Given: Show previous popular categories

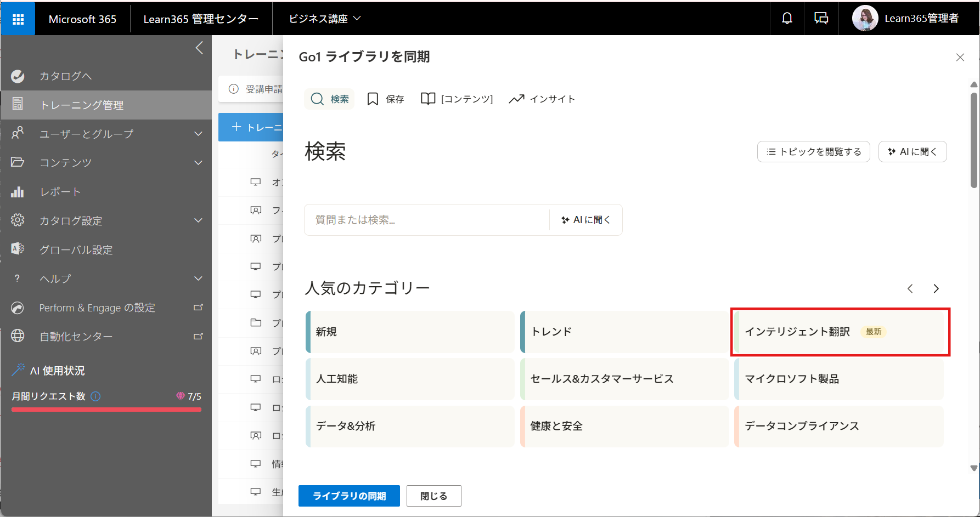Looking at the screenshot, I should [910, 288].
